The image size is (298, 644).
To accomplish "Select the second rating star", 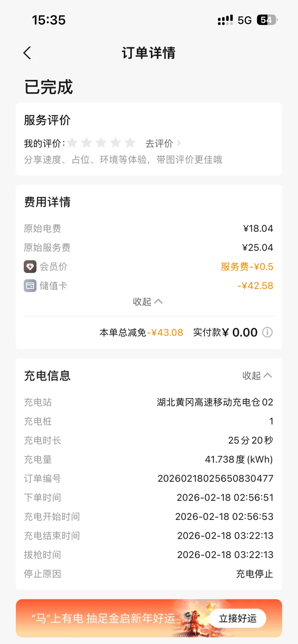I will point(87,143).
